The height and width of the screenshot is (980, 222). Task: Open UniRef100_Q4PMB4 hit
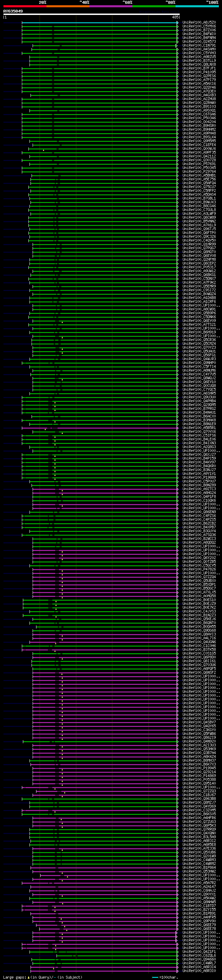point(199,401)
